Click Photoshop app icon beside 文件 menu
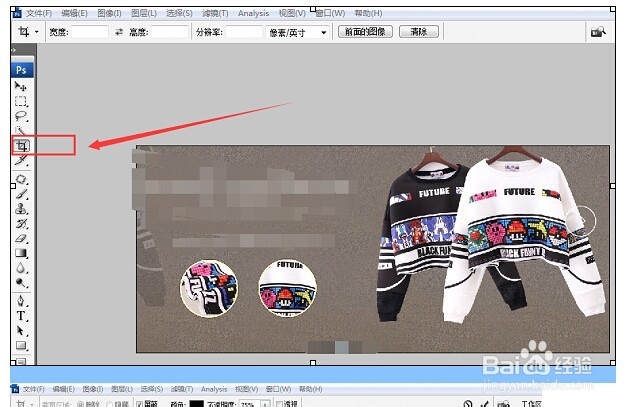The width and height of the screenshot is (628, 407). click(17, 13)
